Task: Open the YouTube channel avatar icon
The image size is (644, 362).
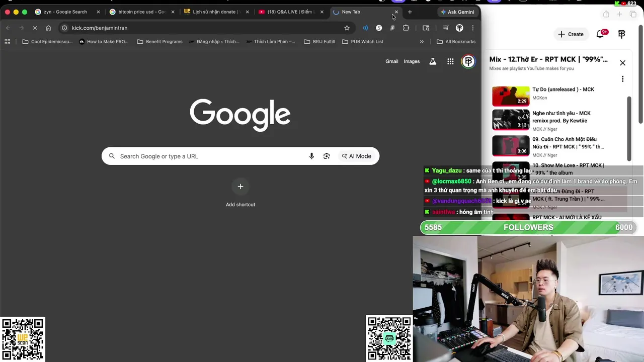Action: (622, 34)
